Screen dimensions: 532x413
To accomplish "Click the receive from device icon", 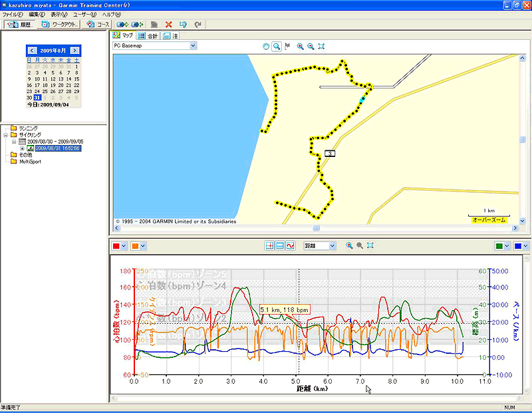I will pos(137,25).
